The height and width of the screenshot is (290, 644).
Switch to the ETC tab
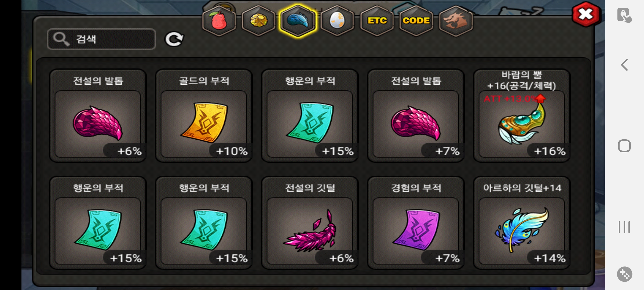377,21
